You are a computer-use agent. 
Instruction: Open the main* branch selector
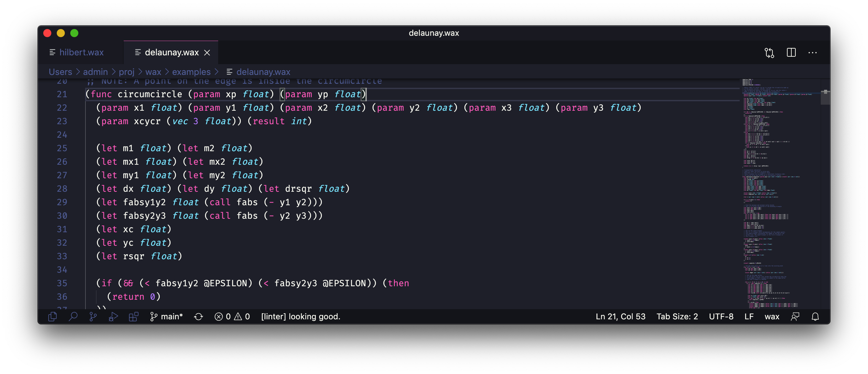click(167, 317)
